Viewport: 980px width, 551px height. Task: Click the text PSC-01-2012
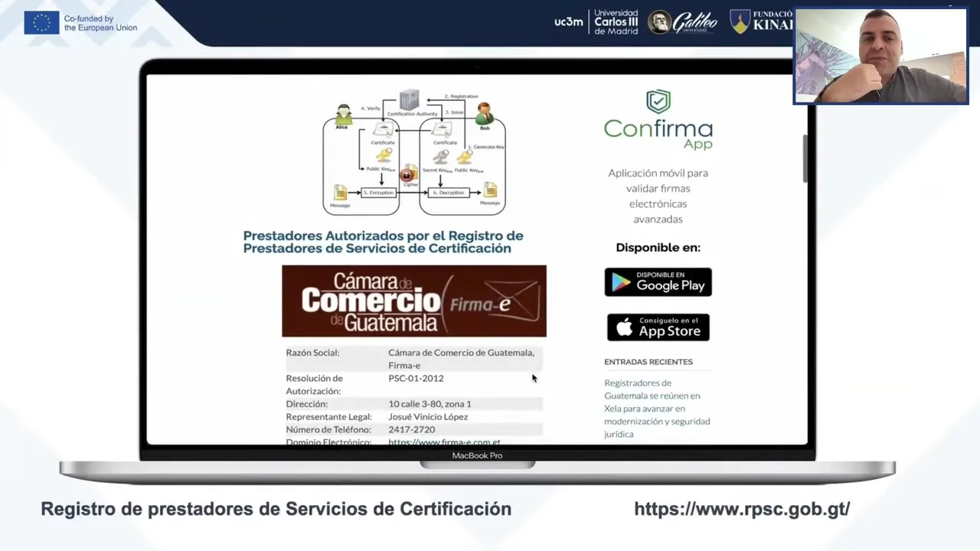point(416,378)
